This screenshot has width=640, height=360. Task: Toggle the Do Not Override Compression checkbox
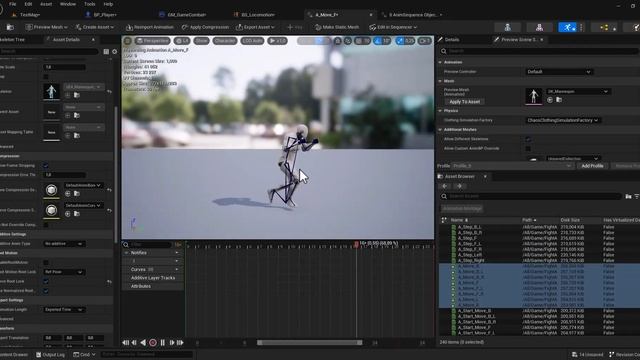click(x=46, y=225)
